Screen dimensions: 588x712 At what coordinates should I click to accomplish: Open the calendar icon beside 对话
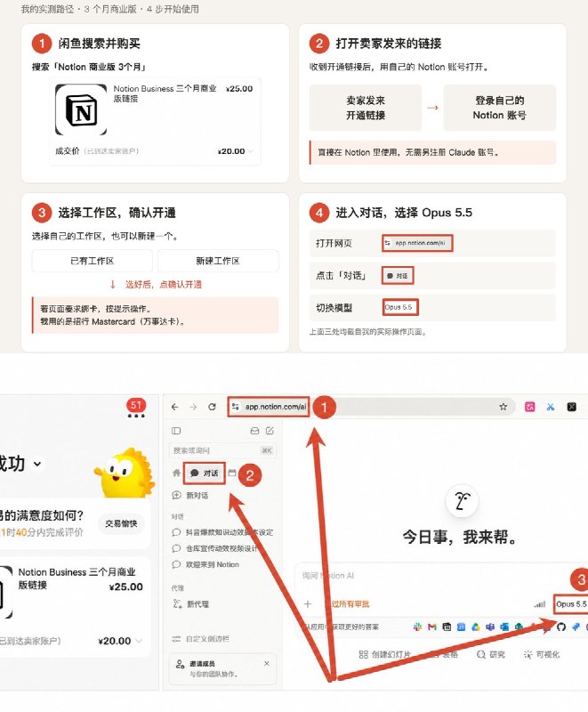pos(232,473)
